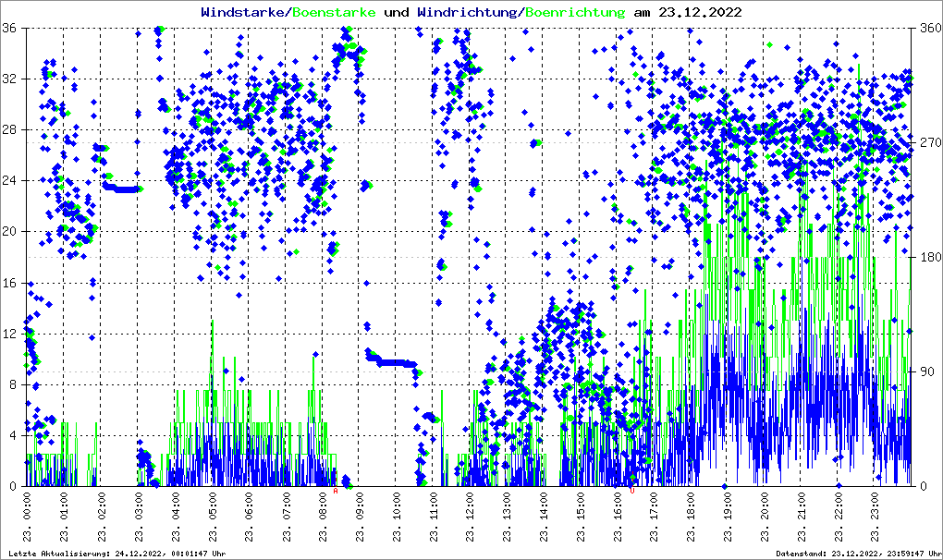Click the '20' value on the left axis
This screenshot has width=943, height=560.
[11, 232]
